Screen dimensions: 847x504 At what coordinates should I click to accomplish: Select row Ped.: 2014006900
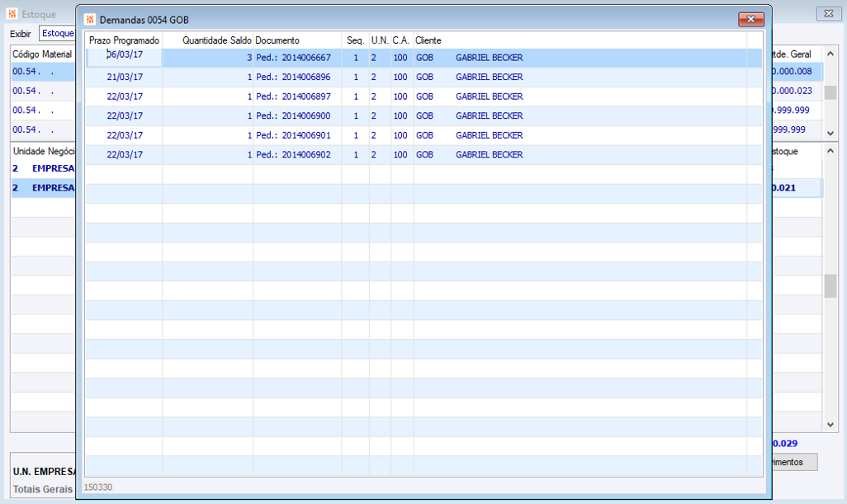pyautogui.click(x=424, y=116)
